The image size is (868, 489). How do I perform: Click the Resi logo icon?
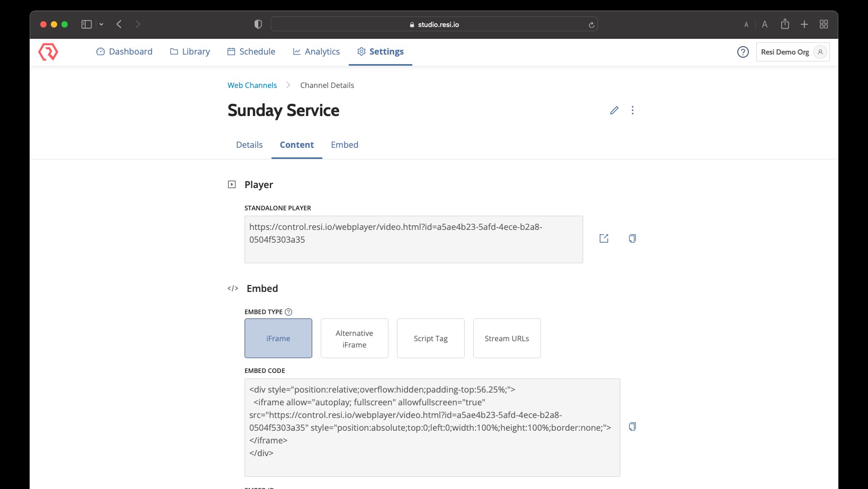[48, 52]
